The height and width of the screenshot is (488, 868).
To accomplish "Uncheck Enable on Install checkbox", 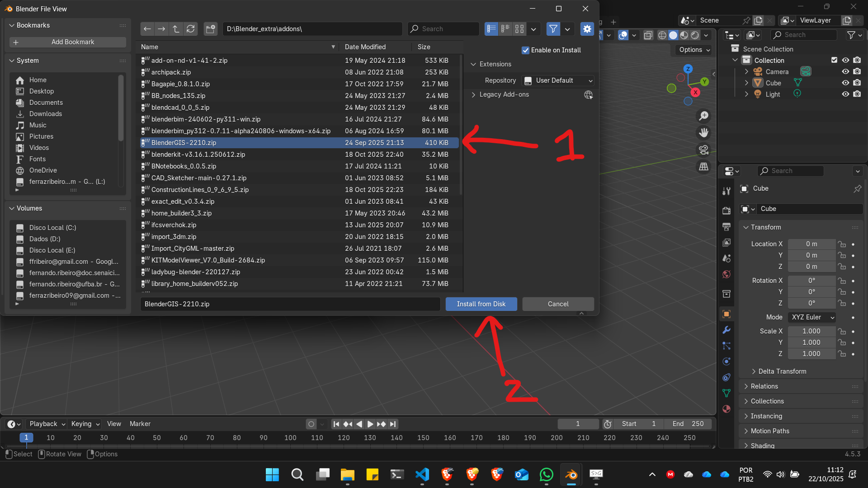I will click(x=525, y=50).
